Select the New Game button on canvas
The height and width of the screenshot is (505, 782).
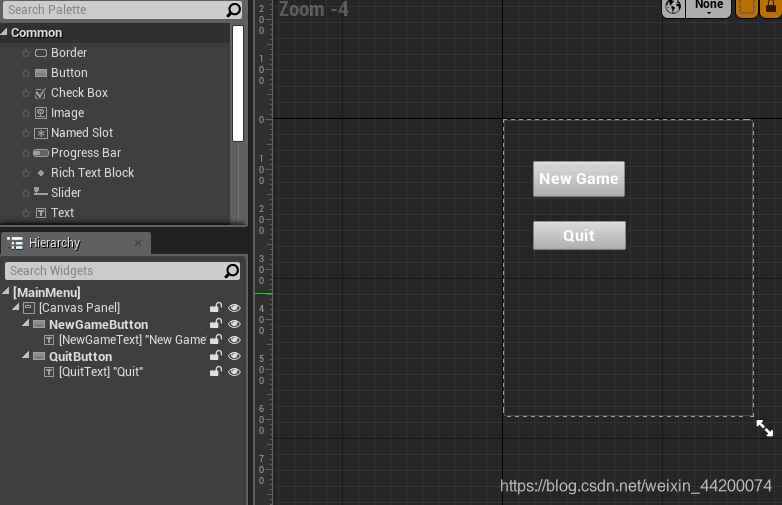click(x=579, y=178)
